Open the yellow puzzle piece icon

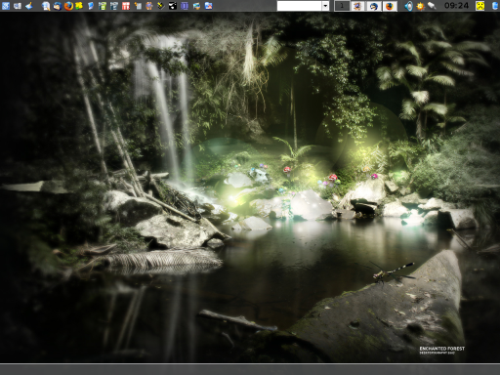pyautogui.click(x=79, y=6)
